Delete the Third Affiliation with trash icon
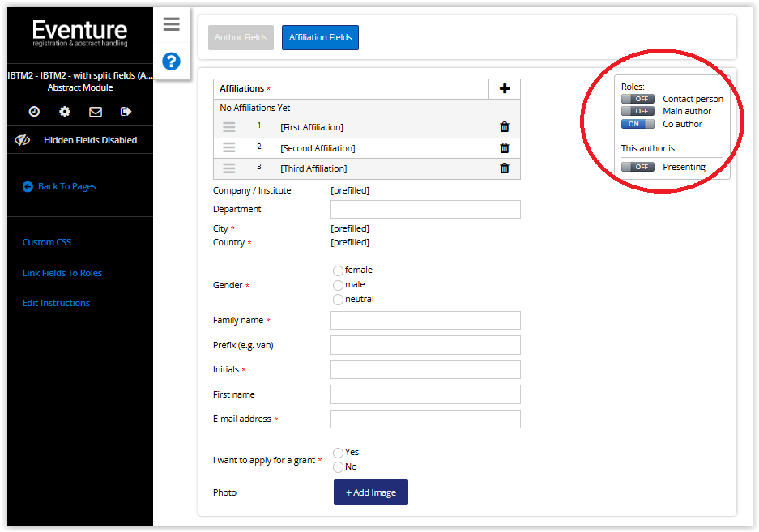The width and height of the screenshot is (759, 532). coord(505,168)
